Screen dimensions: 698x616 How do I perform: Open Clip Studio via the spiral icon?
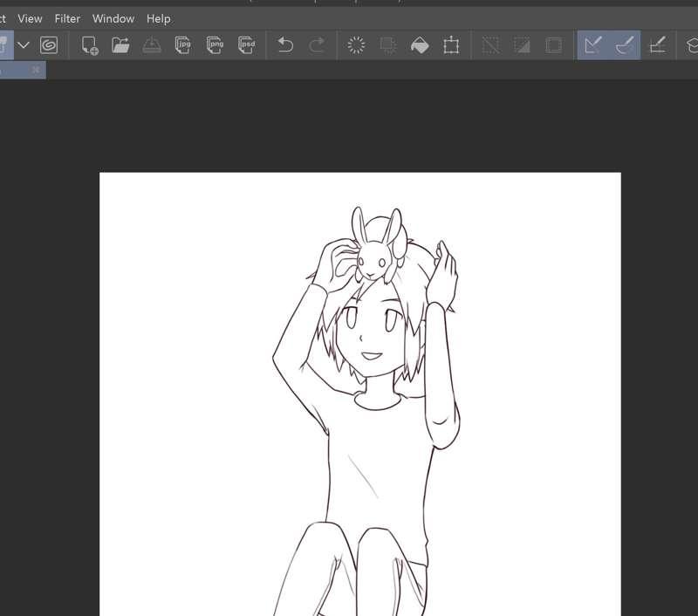[x=49, y=45]
